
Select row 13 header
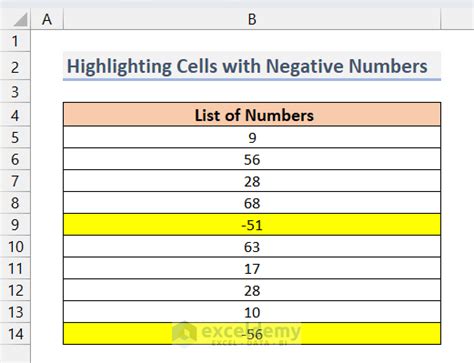15,312
